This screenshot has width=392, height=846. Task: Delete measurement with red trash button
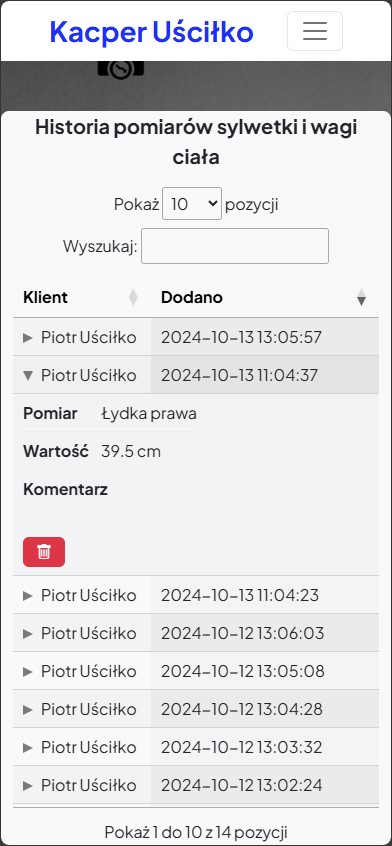click(x=44, y=552)
